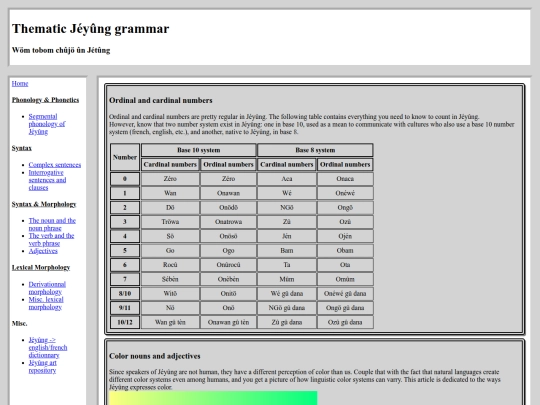Open the Jéyûng art repository link

42,366
